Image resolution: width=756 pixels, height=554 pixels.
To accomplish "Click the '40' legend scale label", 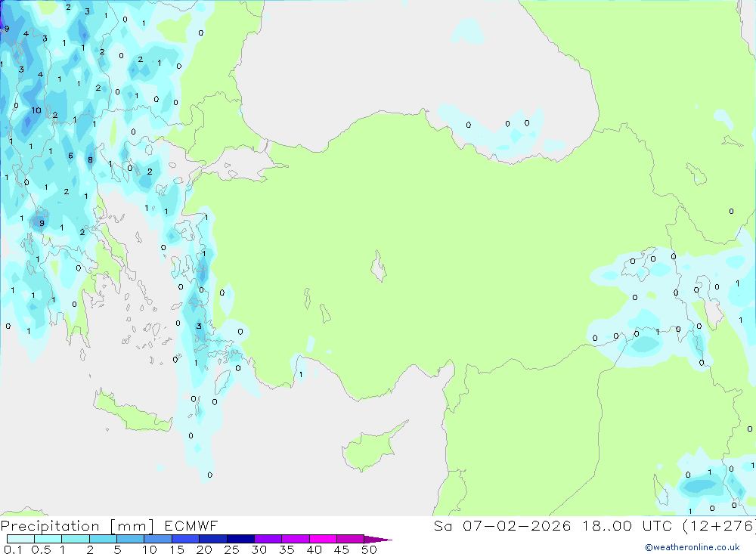I will point(314,549).
